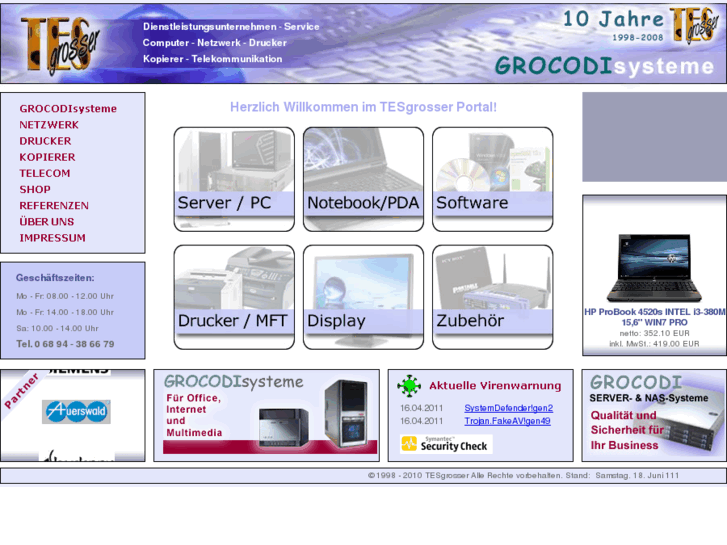Click the Geschäftszeiten heading

point(55,278)
